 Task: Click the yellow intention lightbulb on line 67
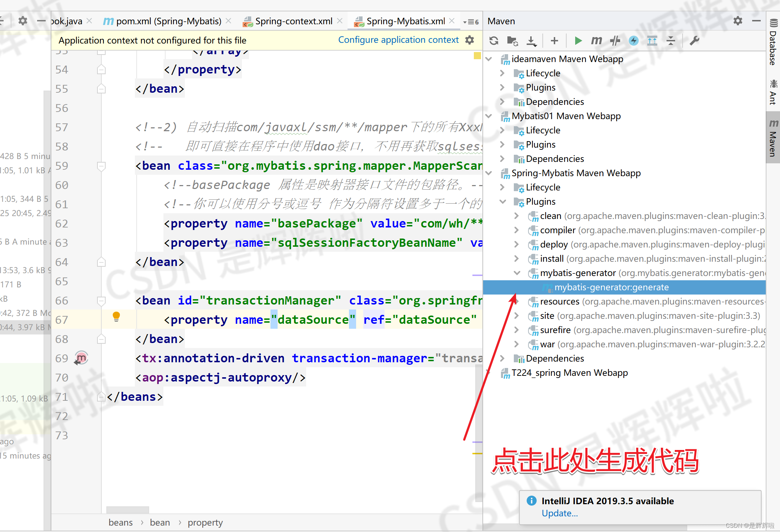116,316
